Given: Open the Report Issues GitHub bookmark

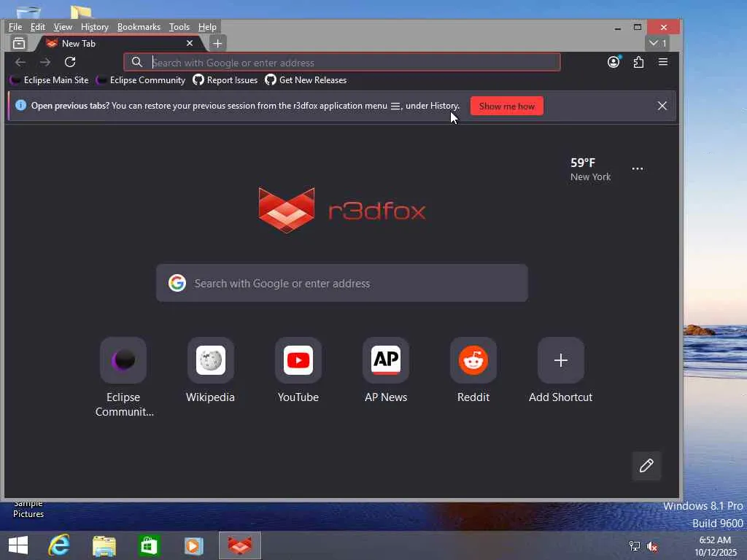Looking at the screenshot, I should [225, 80].
